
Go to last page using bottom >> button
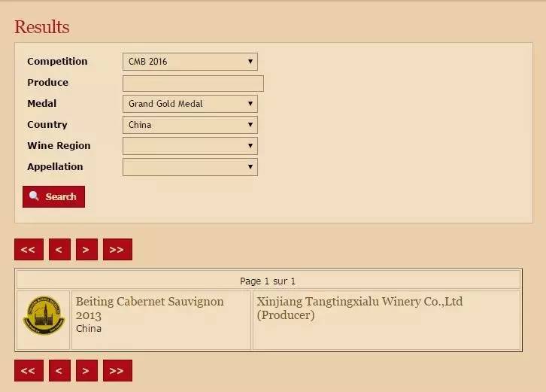tap(117, 371)
